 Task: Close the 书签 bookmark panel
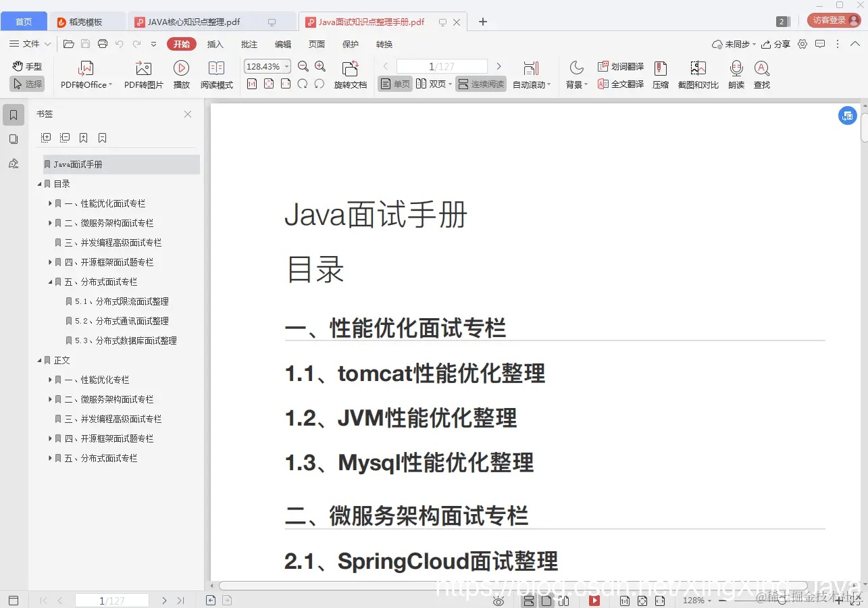[188, 114]
